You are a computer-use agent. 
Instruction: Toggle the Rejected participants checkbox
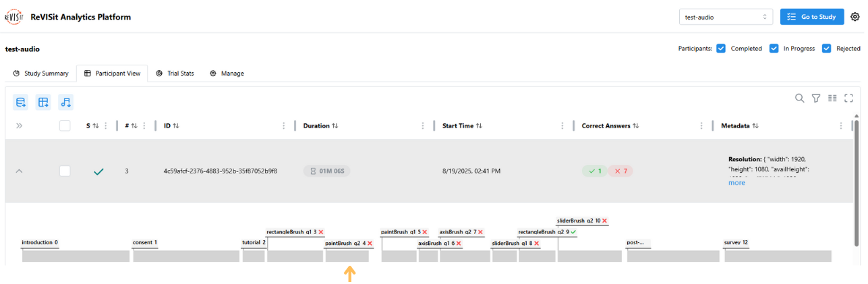826,49
